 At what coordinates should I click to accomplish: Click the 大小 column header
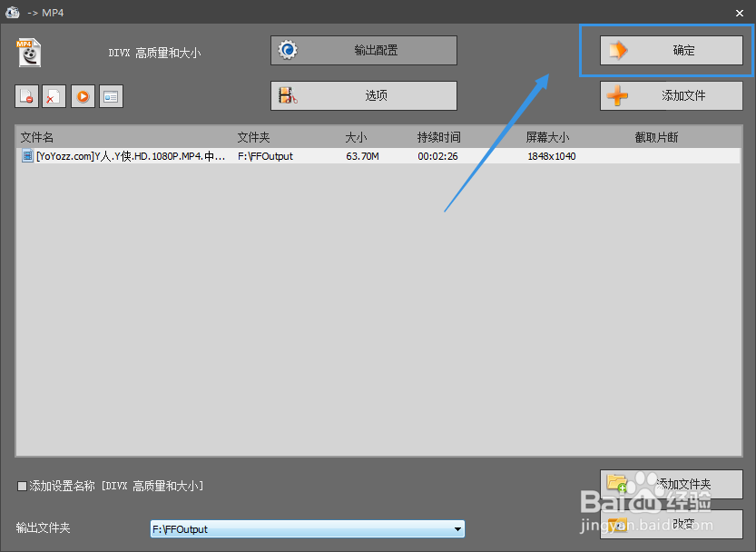pos(357,137)
